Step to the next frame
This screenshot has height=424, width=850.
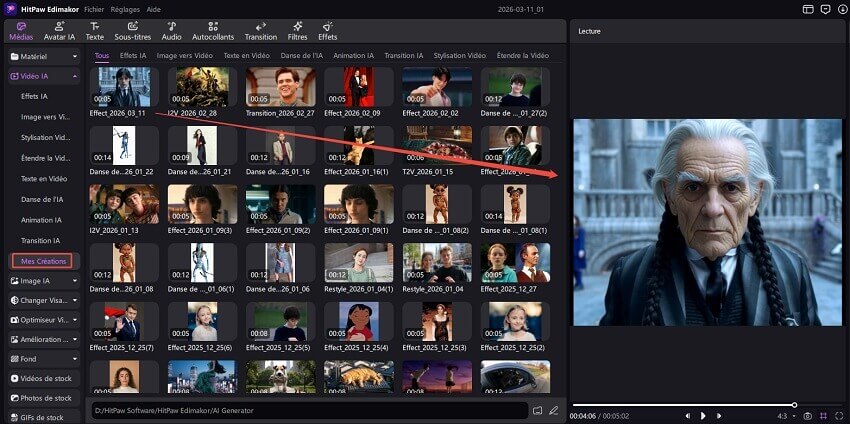tap(719, 415)
